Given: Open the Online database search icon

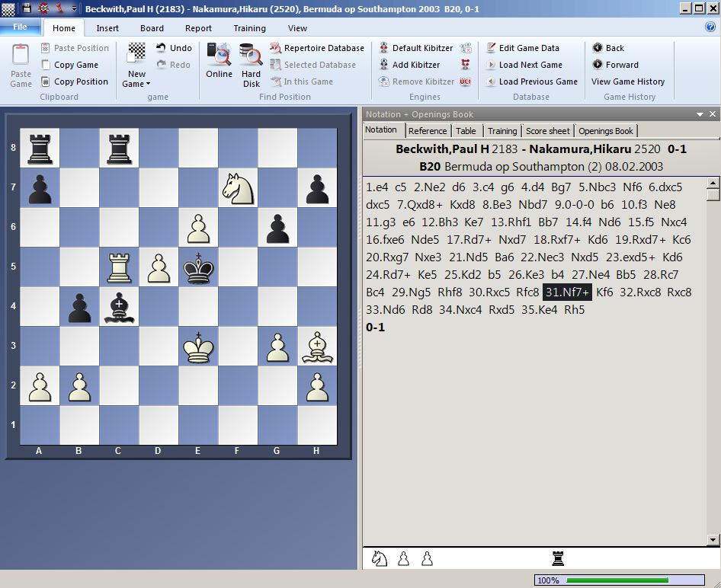Looking at the screenshot, I should click(x=219, y=56).
